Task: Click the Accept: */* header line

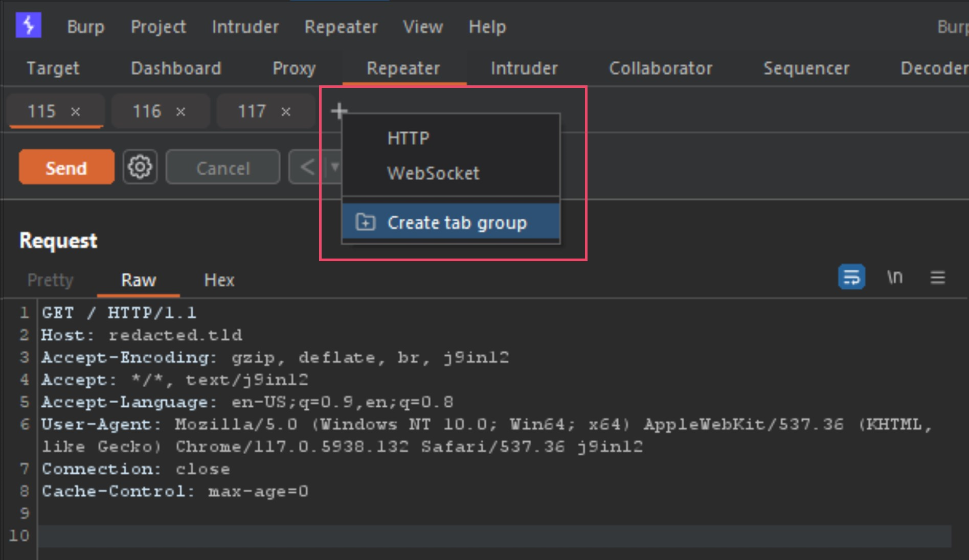Action: [175, 380]
